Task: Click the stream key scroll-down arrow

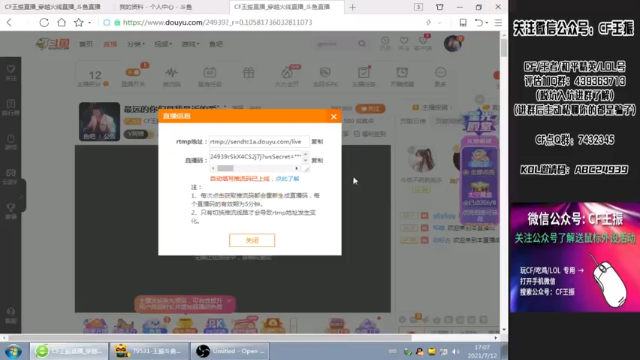Action: [x=305, y=160]
